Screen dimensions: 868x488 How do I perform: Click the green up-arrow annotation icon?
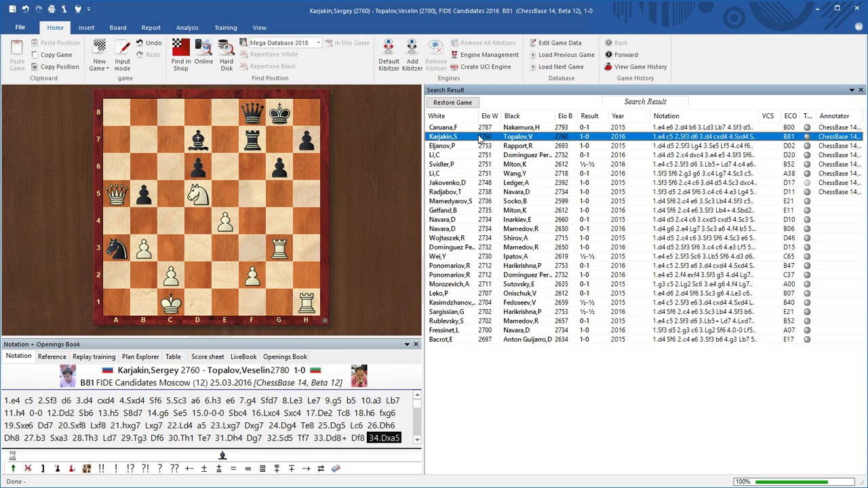pos(13,468)
